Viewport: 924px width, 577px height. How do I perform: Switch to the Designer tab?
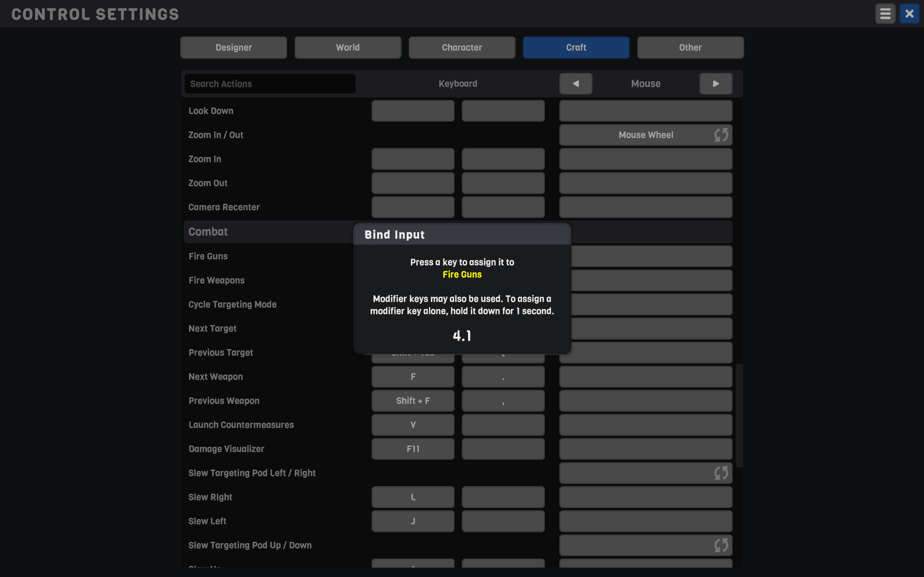(x=233, y=47)
